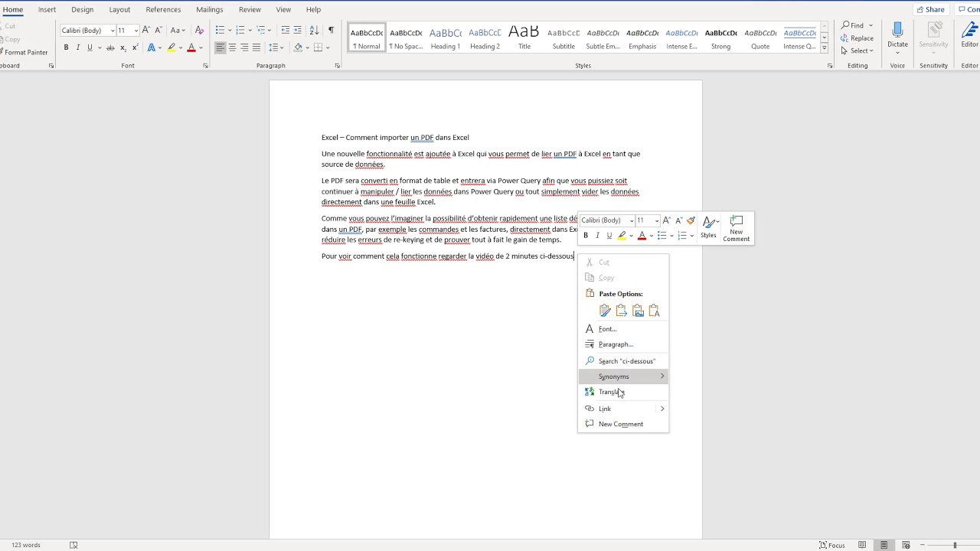This screenshot has width=980, height=551.
Task: Open the Borders dropdown arrow
Action: coord(328,47)
